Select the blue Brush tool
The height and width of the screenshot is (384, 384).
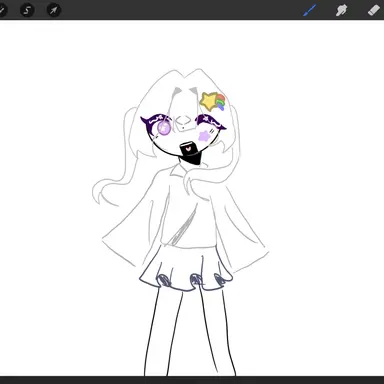(x=310, y=10)
